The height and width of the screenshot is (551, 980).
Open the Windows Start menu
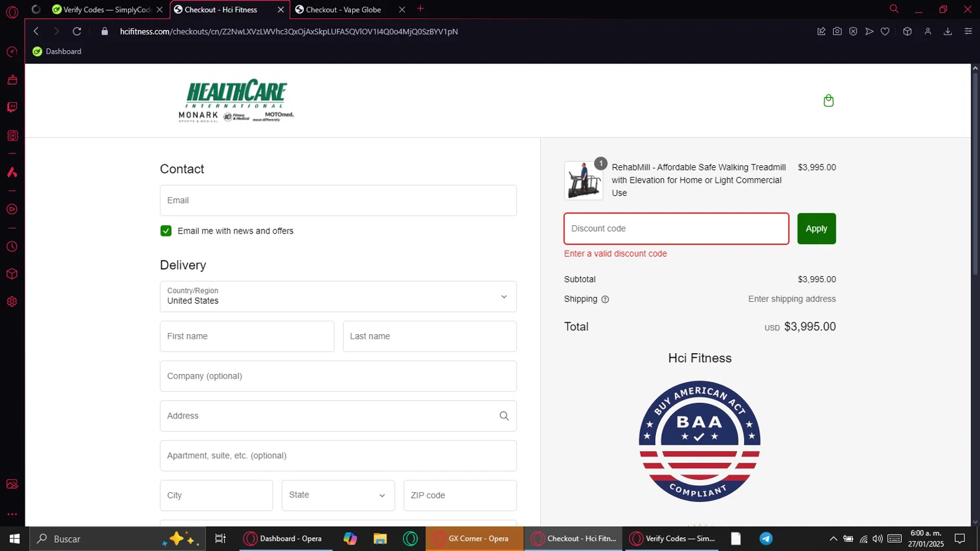pos(14,539)
